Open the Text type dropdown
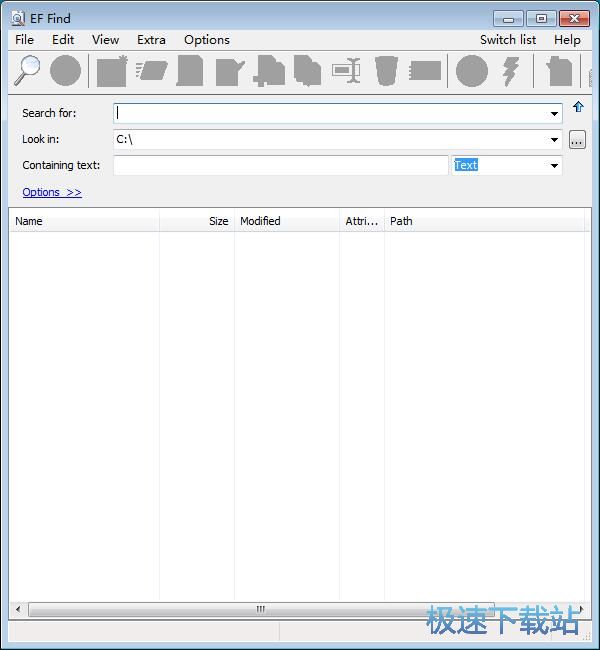 tap(554, 166)
